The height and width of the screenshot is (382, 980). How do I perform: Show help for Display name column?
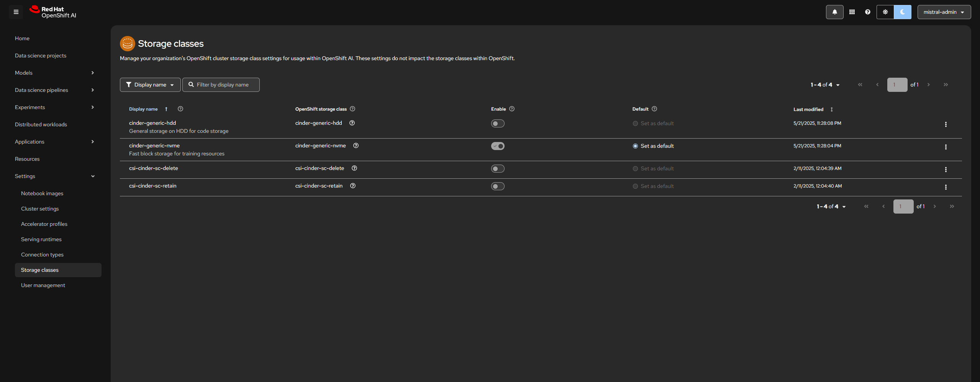pos(180,109)
